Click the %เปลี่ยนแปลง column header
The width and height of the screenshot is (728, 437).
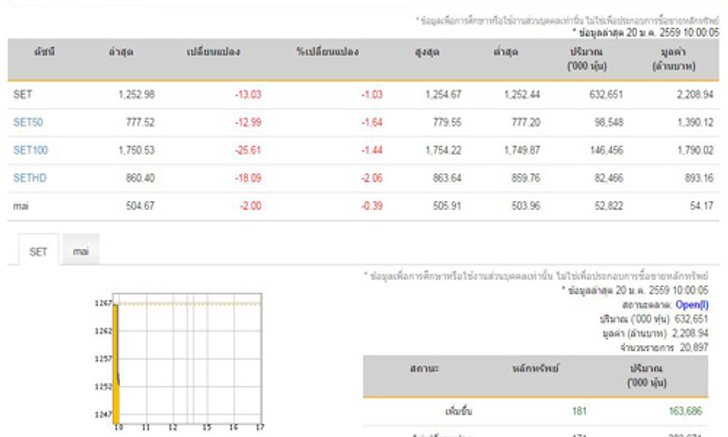click(328, 52)
